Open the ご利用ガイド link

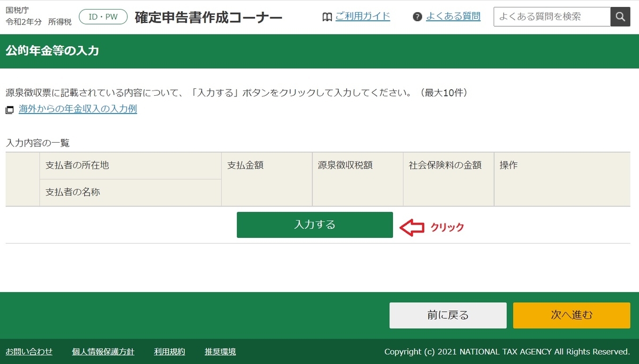pyautogui.click(x=363, y=16)
